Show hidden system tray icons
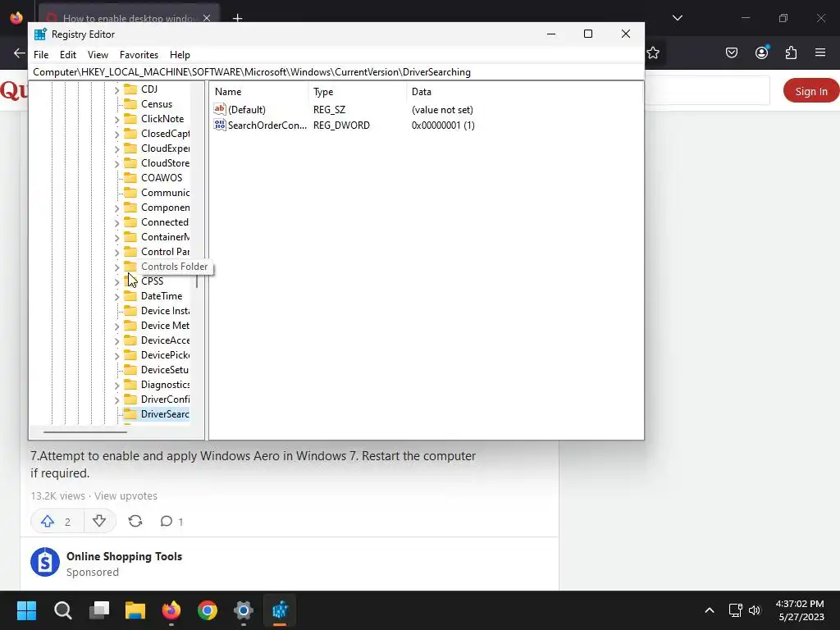Viewport: 840px width, 630px height. 710,610
